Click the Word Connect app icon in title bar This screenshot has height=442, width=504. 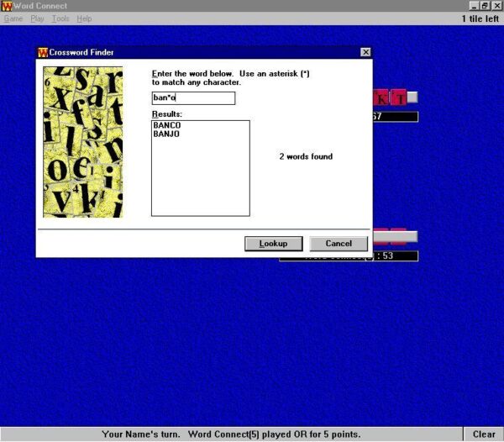coord(7,6)
